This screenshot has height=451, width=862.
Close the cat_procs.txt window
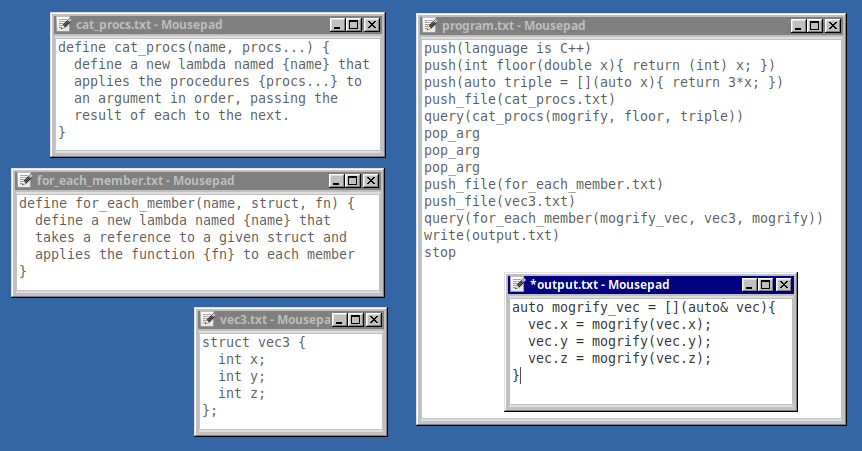tap(372, 25)
